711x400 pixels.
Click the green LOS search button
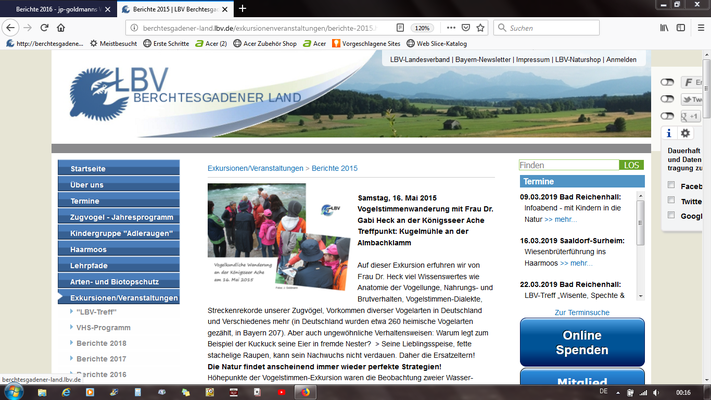(631, 165)
